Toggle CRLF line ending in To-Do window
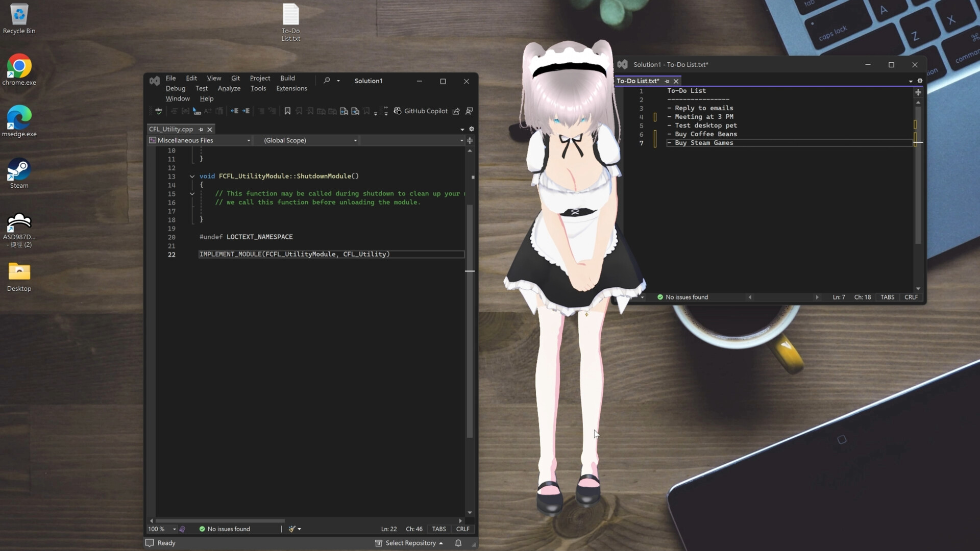This screenshot has height=551, width=980. coord(911,297)
